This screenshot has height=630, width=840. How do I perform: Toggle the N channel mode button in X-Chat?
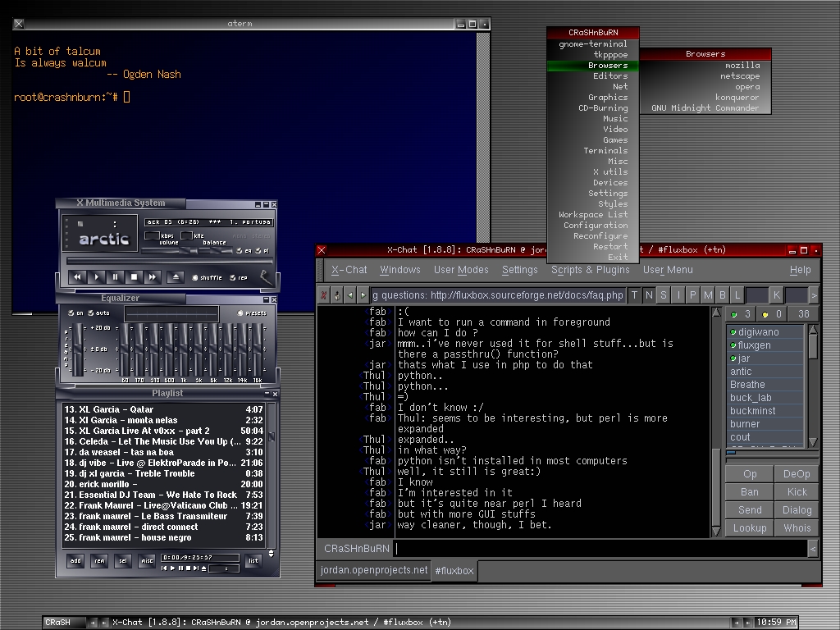[649, 295]
